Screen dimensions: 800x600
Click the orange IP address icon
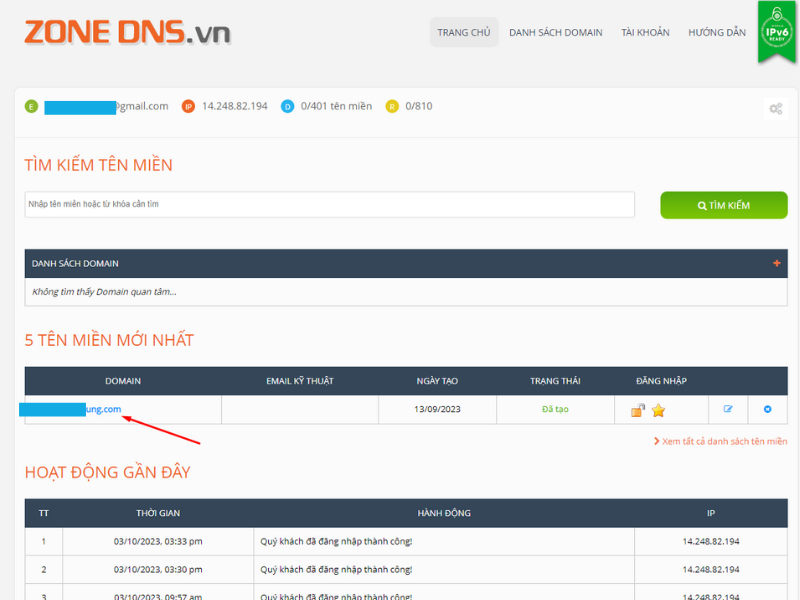188,106
